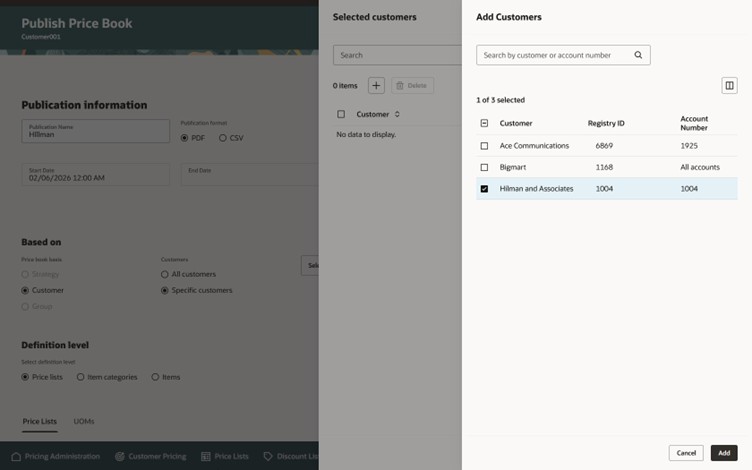Open Discount Lists in bottom navigation bar
The width and height of the screenshot is (752, 470).
pos(291,456)
